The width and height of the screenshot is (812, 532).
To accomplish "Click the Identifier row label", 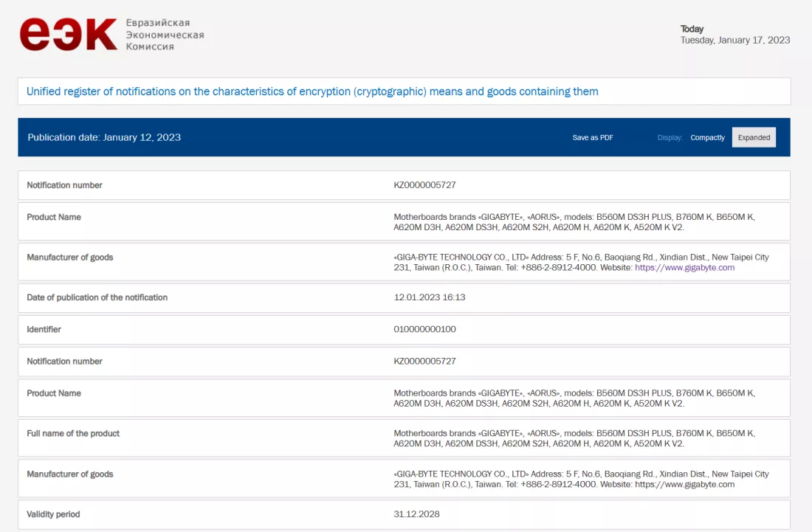I will click(44, 329).
